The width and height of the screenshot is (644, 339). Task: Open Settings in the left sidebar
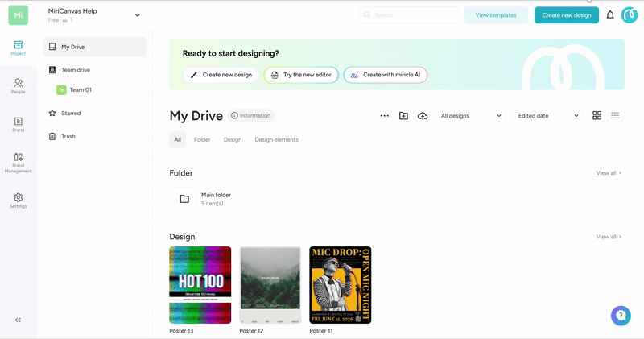(18, 201)
